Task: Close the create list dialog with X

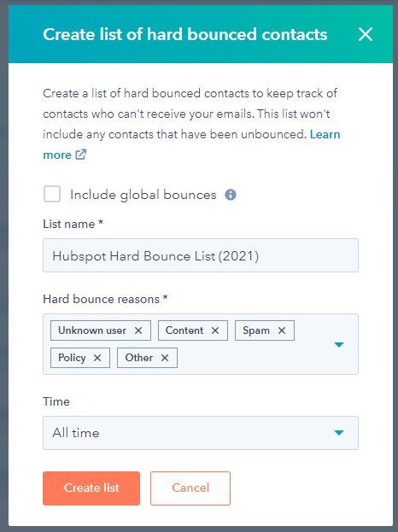Action: coord(366,34)
